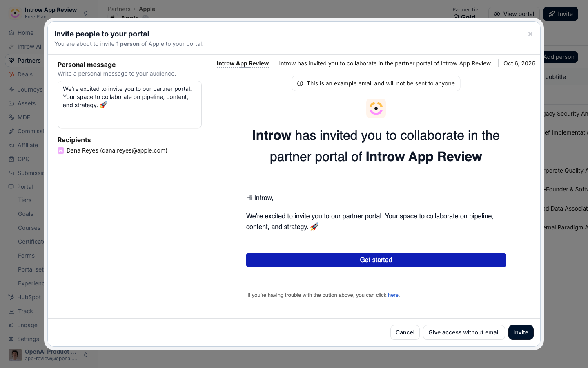Click the Journeys icon in sidebar
This screenshot has width=588, height=368.
pyautogui.click(x=11, y=90)
